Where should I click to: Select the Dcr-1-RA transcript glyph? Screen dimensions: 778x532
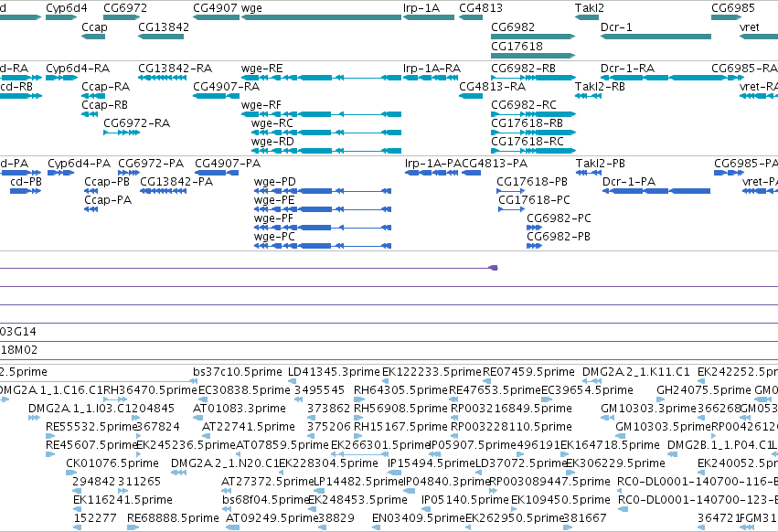[x=664, y=78]
